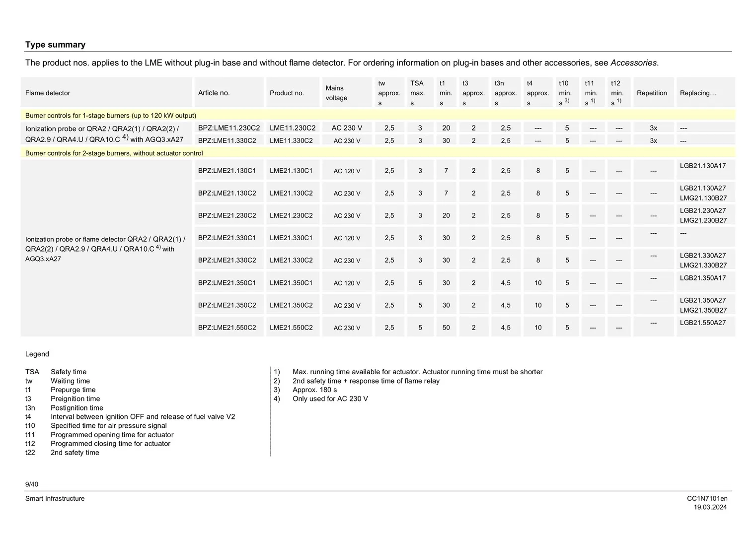Screen dimensions: 756x534
Task: Select the yellow 2-stage burners section row
Action: tap(114, 153)
